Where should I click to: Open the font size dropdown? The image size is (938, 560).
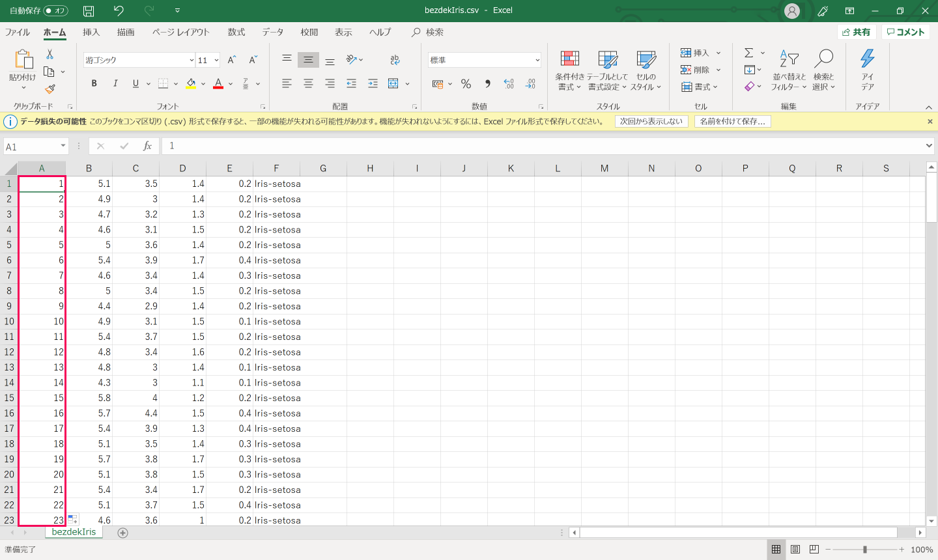click(x=216, y=60)
